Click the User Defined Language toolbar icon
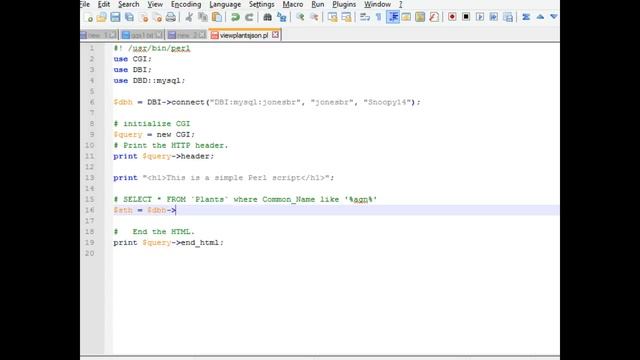Viewport: 640px width, 360px height. pyautogui.click(x=406, y=17)
